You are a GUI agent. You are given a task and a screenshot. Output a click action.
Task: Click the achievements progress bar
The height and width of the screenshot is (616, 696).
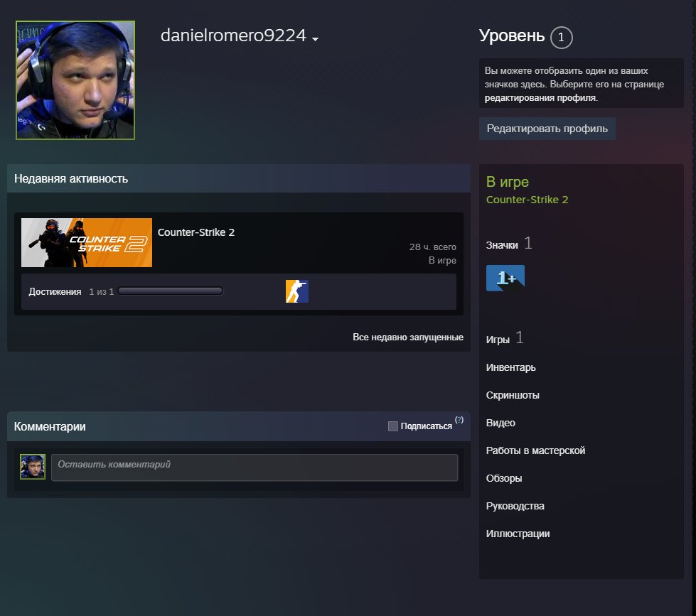pyautogui.click(x=171, y=291)
